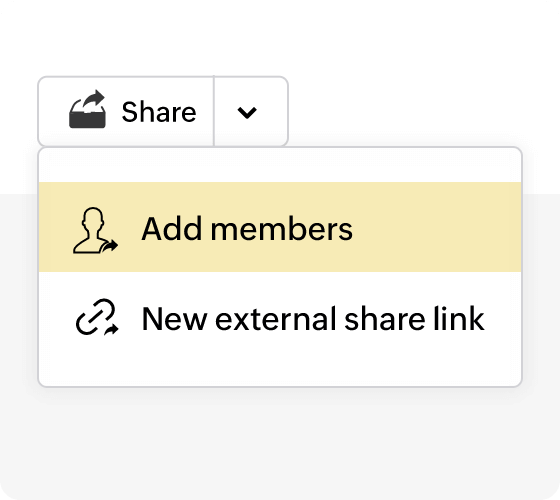Select the chain icon with small arrow
This screenshot has height=500, width=560.
(x=97, y=317)
